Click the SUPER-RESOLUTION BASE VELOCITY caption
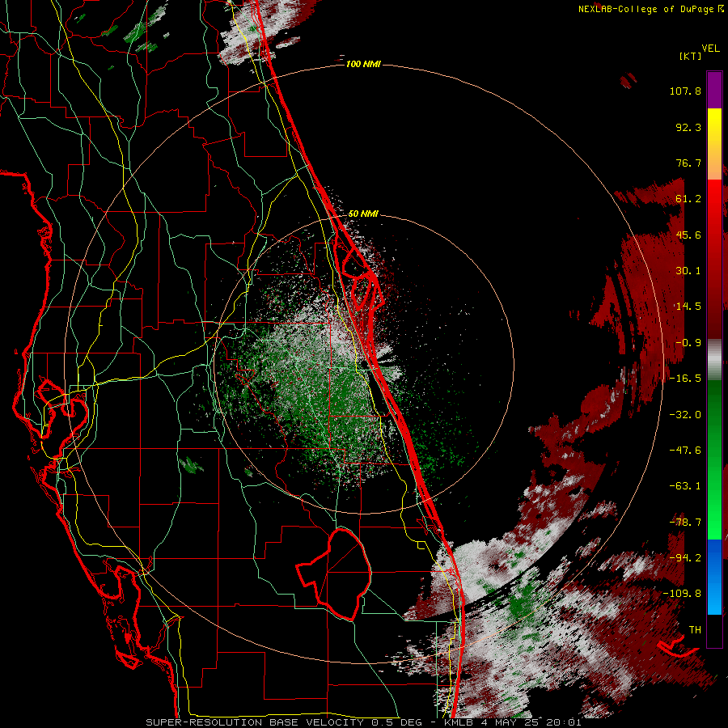 coord(255,722)
